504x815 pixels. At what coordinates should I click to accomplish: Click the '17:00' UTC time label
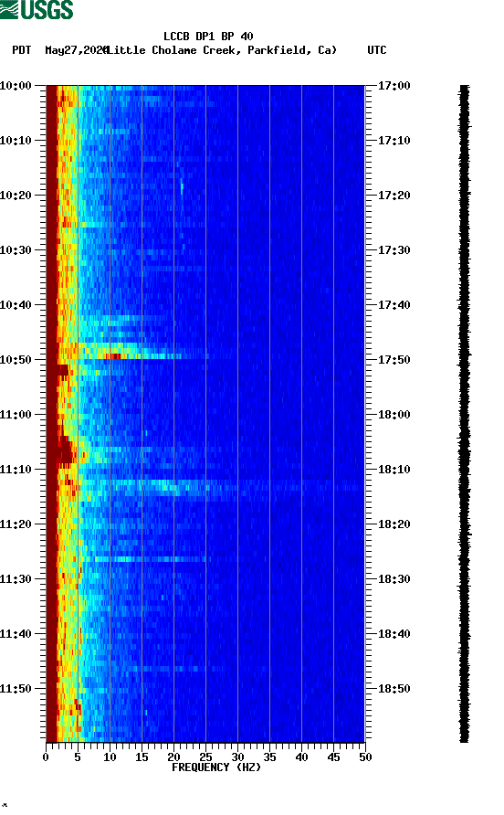[x=394, y=85]
